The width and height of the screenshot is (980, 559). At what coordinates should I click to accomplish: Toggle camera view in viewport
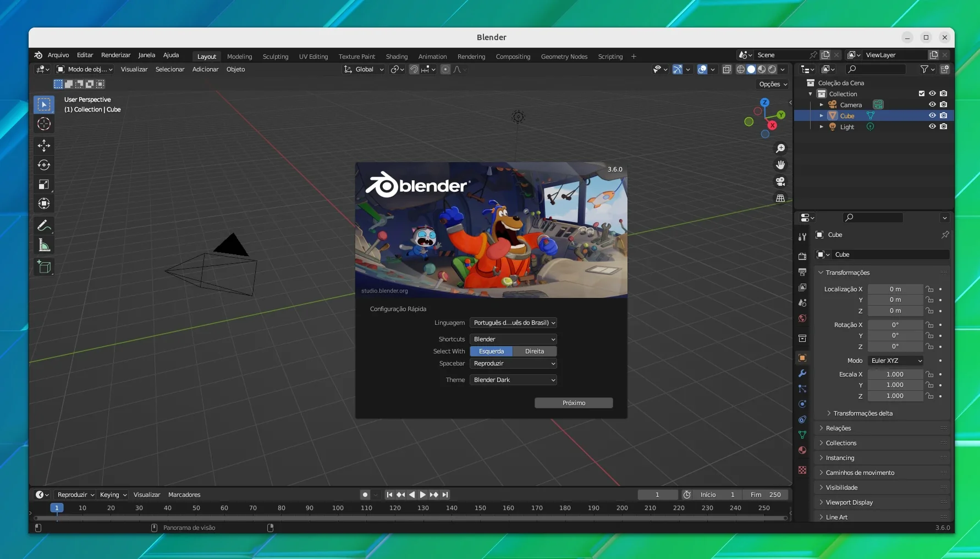pos(780,181)
